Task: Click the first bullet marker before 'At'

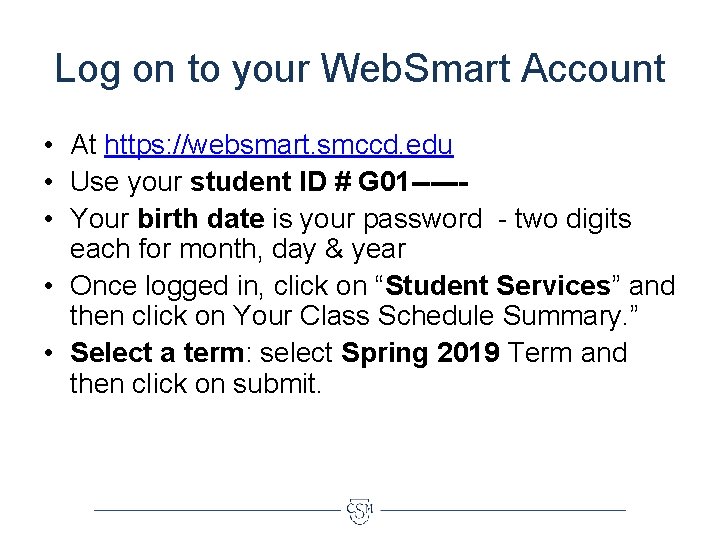Action: click(49, 146)
